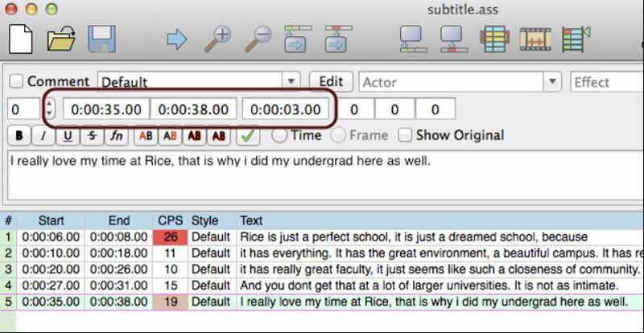Click the left margin field

point(354,109)
